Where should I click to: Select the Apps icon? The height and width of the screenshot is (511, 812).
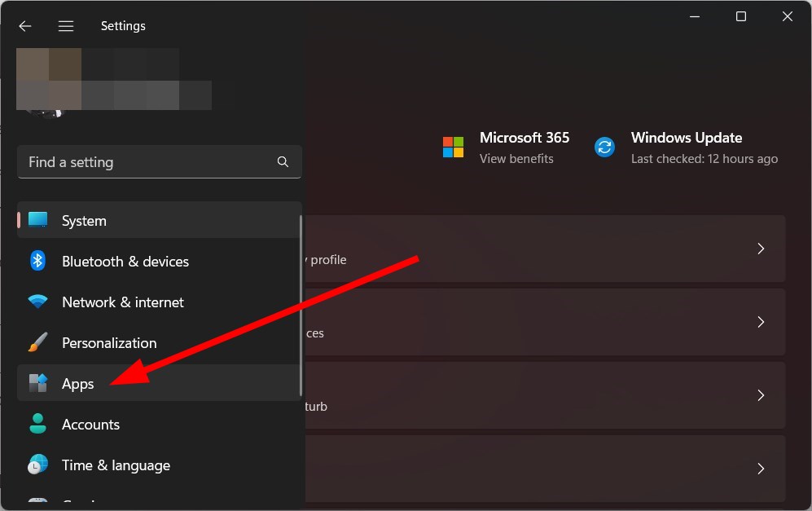37,383
